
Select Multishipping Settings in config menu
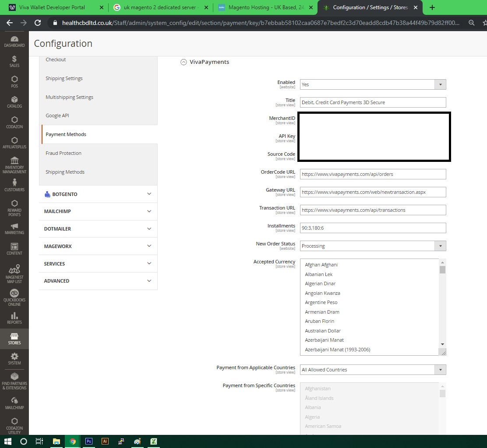tap(69, 97)
